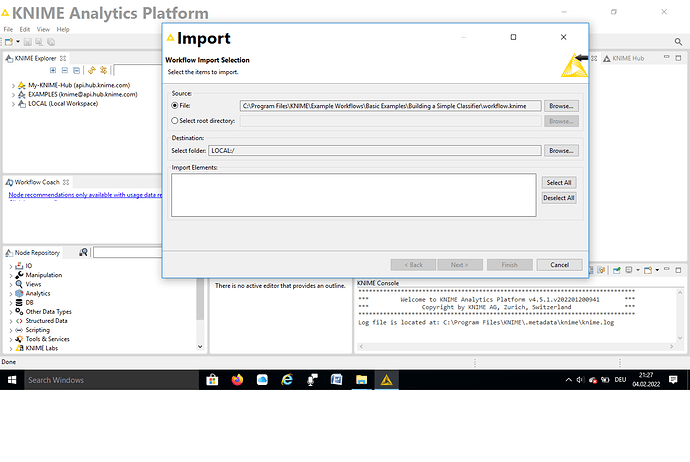This screenshot has width=690, height=462.
Task: Open the View menu
Action: click(43, 29)
